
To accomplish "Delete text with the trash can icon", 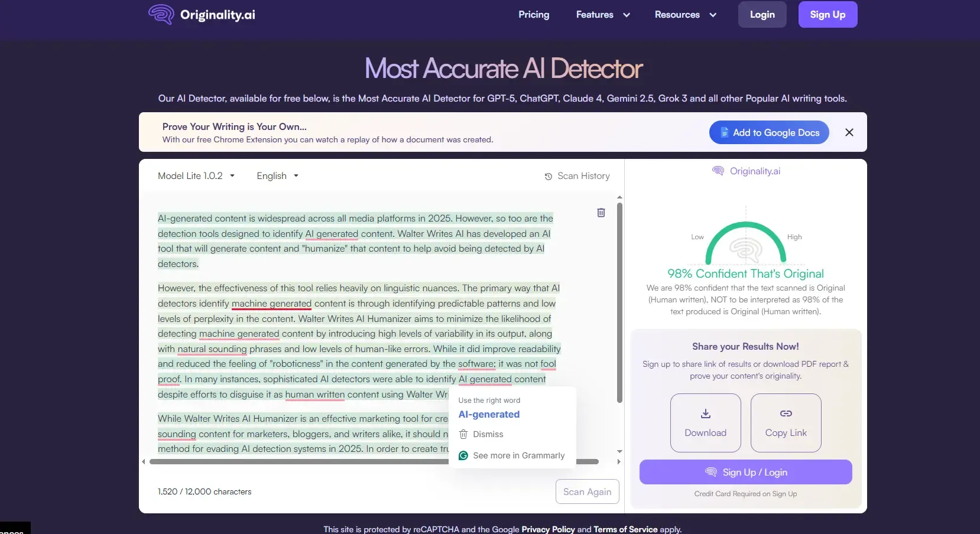I will point(601,213).
